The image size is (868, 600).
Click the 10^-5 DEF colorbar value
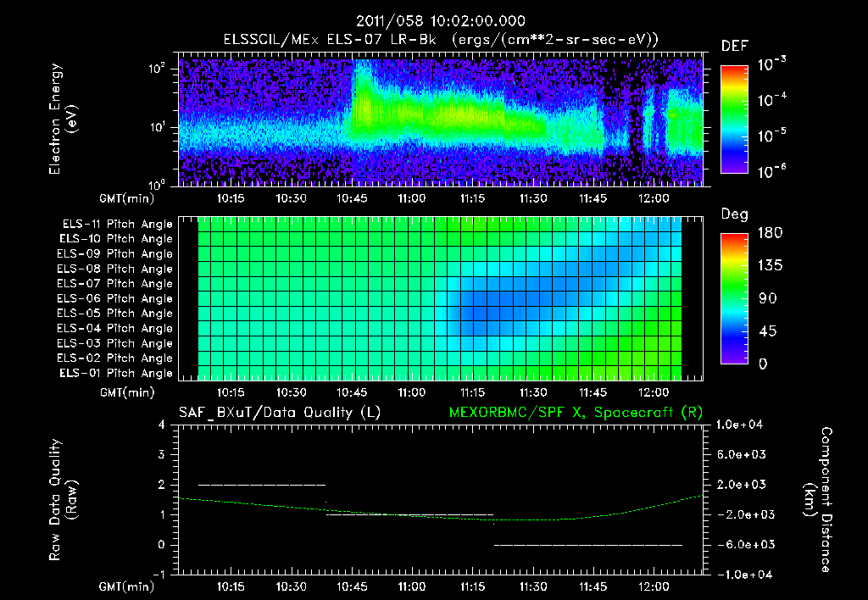[771, 136]
